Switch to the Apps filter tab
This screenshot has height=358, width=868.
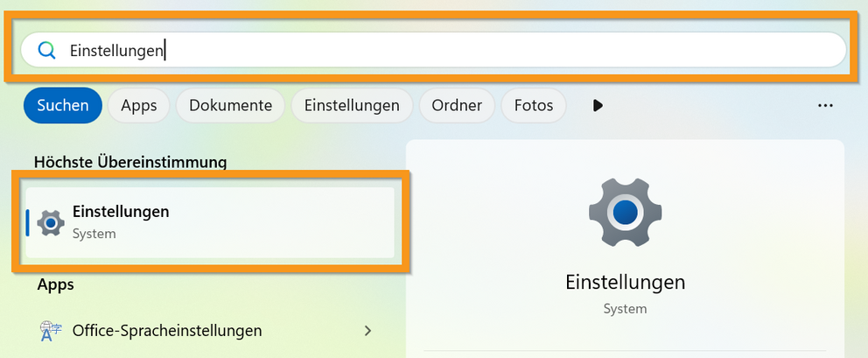pos(139,106)
